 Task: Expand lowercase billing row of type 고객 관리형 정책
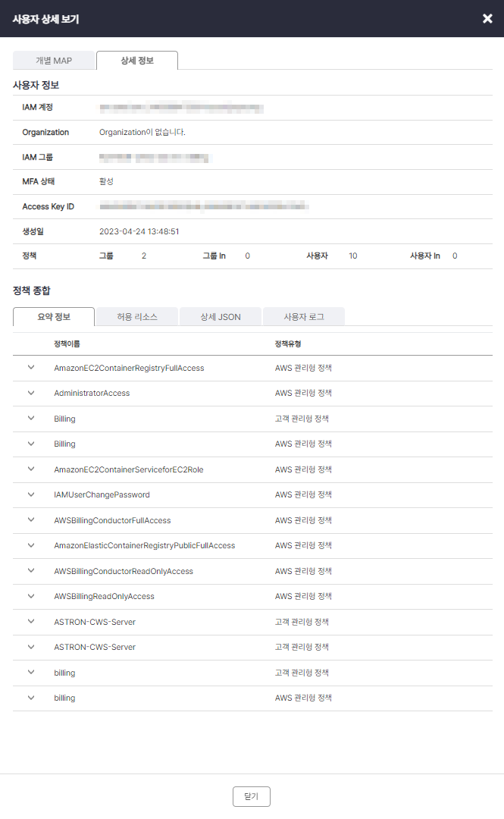click(31, 672)
